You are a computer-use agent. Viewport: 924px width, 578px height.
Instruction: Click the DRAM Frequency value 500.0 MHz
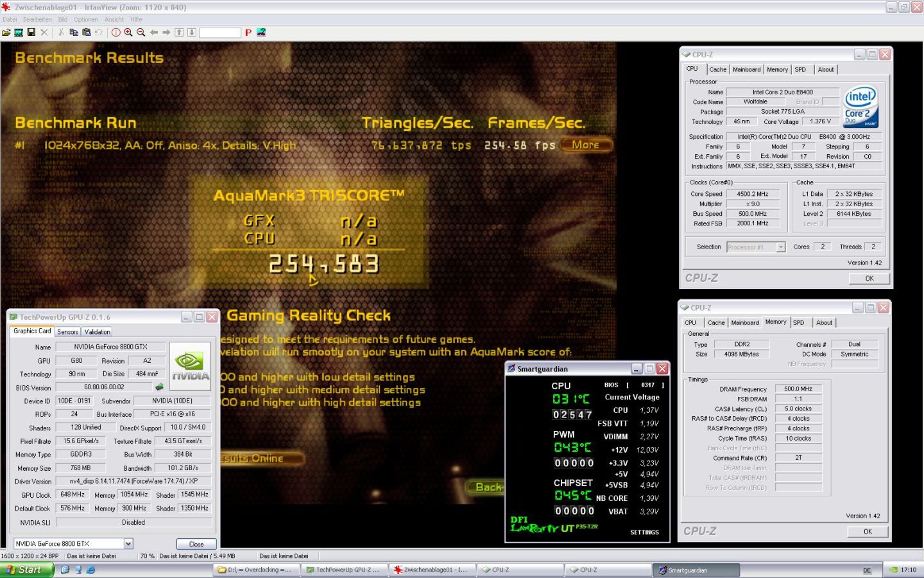click(x=798, y=389)
